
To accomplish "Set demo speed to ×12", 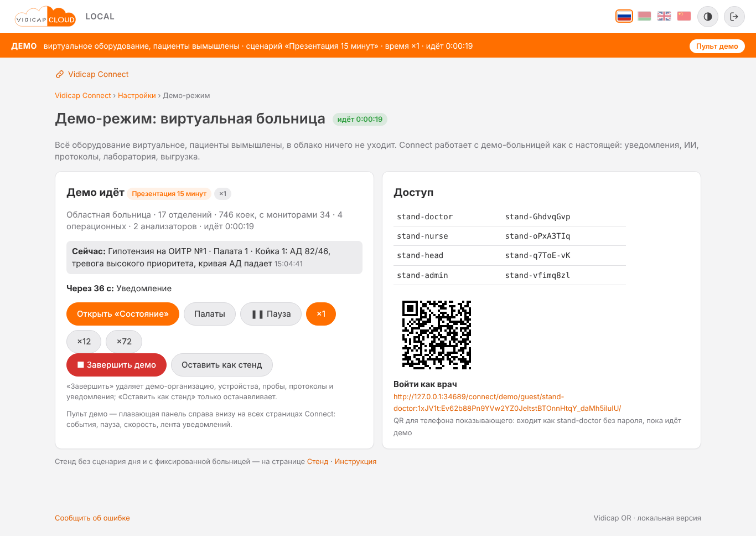I will [x=84, y=342].
